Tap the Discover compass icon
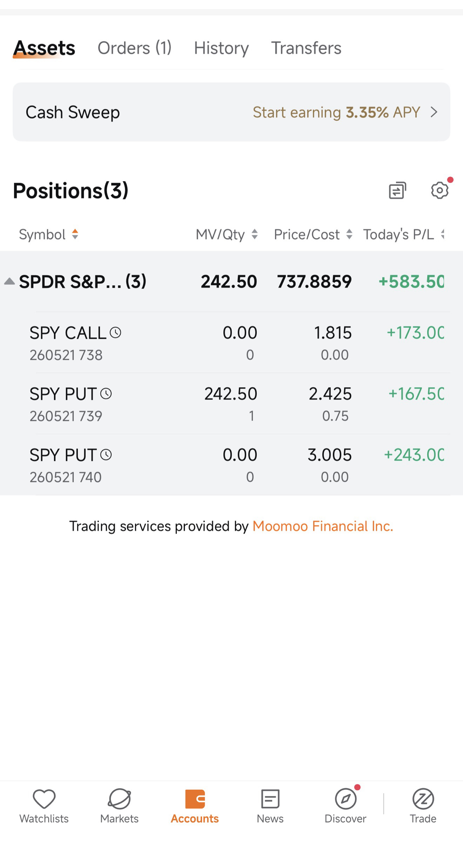Image resolution: width=463 pixels, height=868 pixels. 345,799
